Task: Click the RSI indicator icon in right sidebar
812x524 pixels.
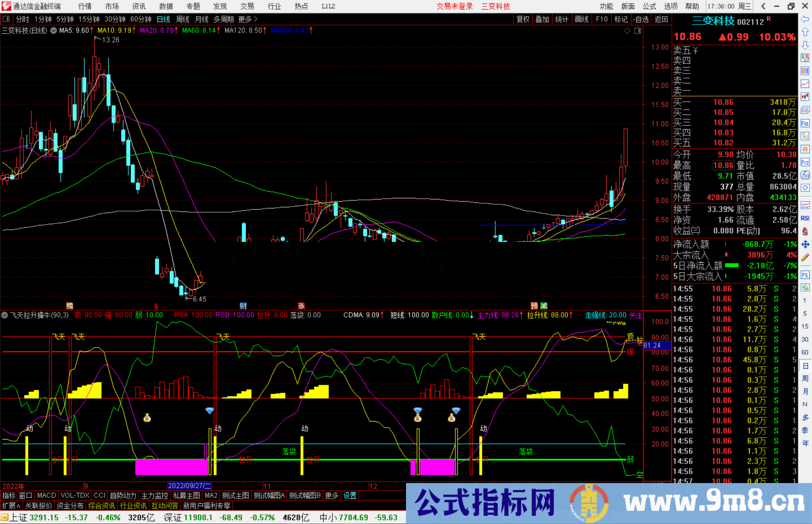Action: click(805, 218)
